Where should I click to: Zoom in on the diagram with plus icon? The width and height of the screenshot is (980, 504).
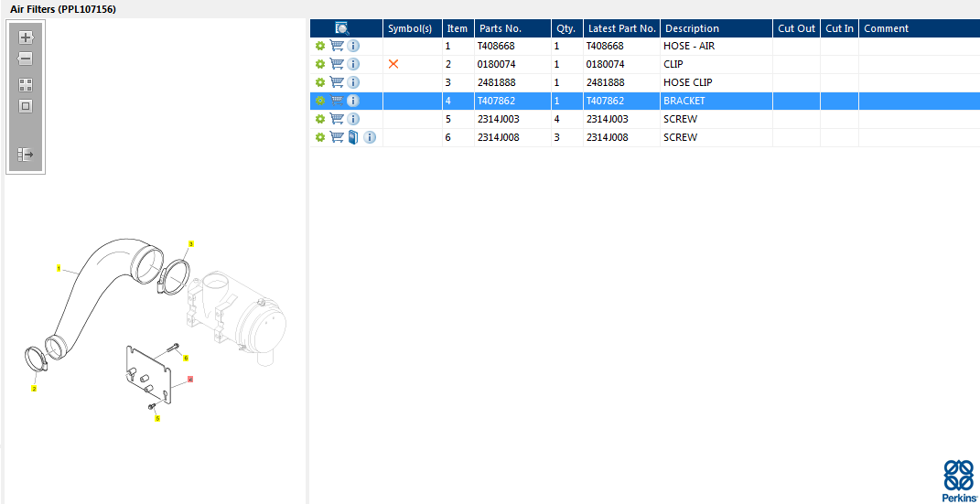coord(26,38)
